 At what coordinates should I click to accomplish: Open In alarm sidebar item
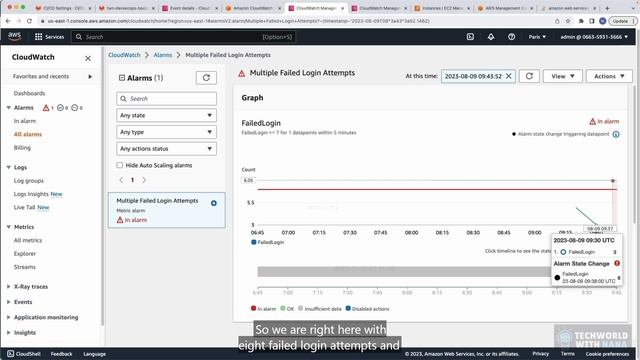[25, 121]
